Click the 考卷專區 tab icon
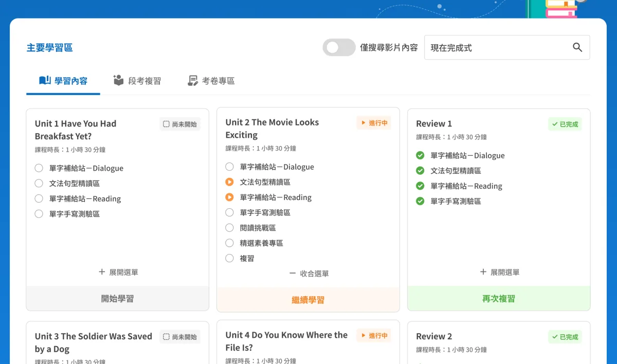 192,81
